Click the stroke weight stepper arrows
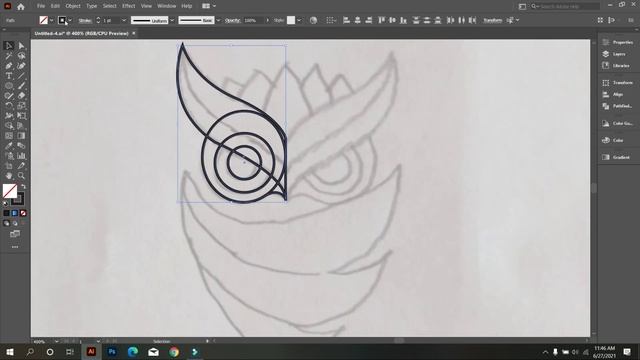Viewport: 640px width, 360px height. click(98, 20)
